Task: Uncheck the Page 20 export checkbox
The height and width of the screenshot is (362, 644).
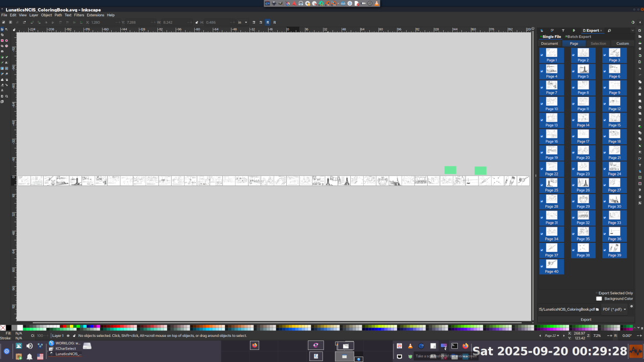Action: coord(573,153)
